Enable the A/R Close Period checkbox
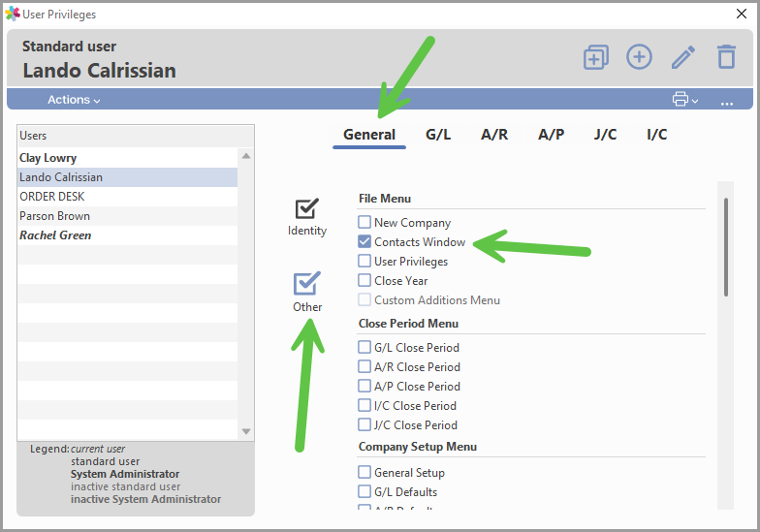The image size is (760, 532). pyautogui.click(x=364, y=366)
